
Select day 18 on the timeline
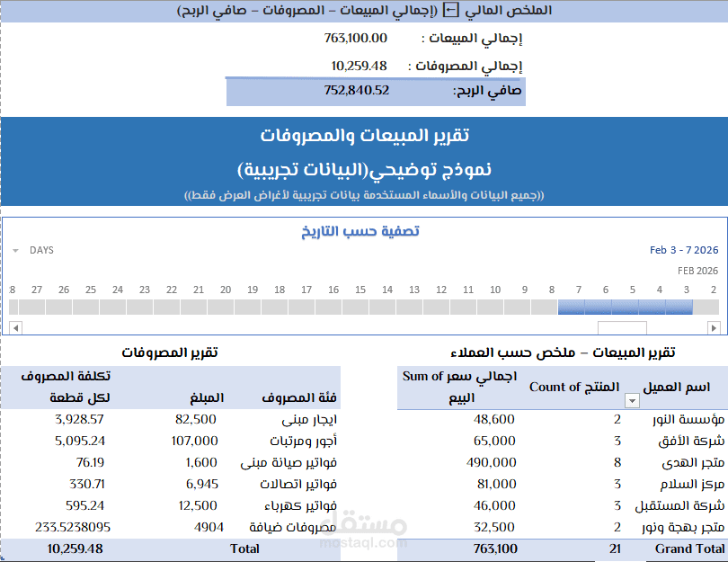[275, 307]
